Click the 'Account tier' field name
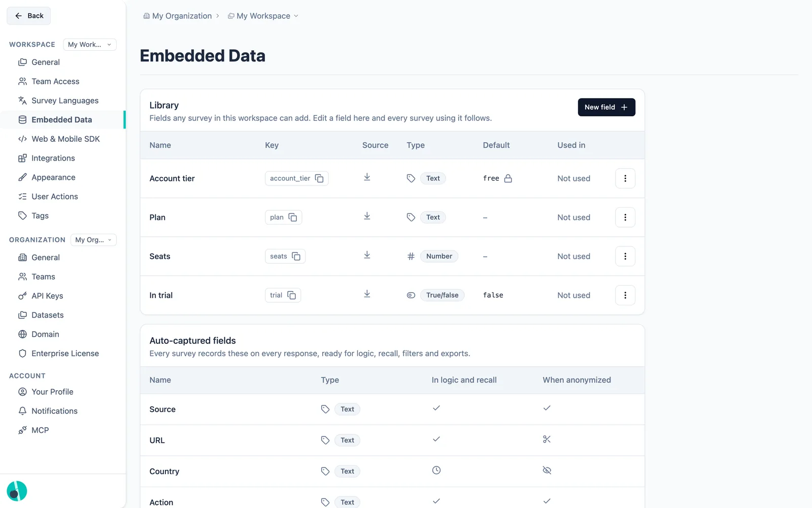 point(172,178)
